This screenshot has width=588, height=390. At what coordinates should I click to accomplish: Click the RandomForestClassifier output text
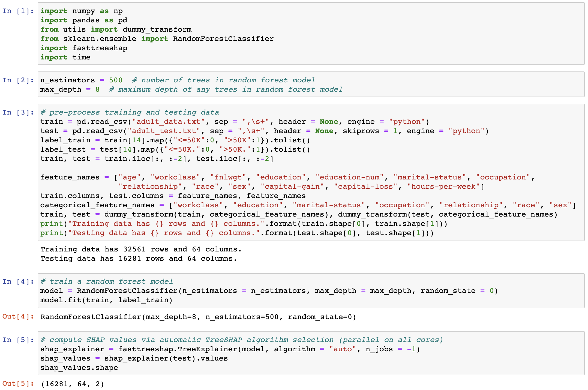(198, 317)
